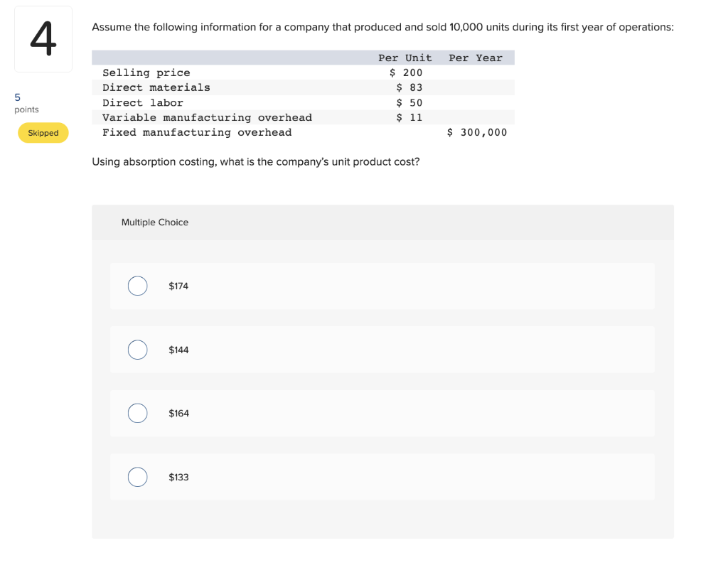Click the absorption costing question sentence
The image size is (728, 565).
pyautogui.click(x=256, y=161)
